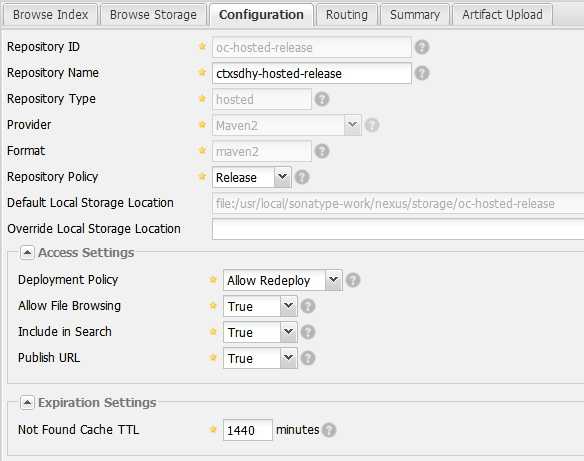Click help icon beside Repository Name field
The height and width of the screenshot is (461, 584).
click(422, 73)
